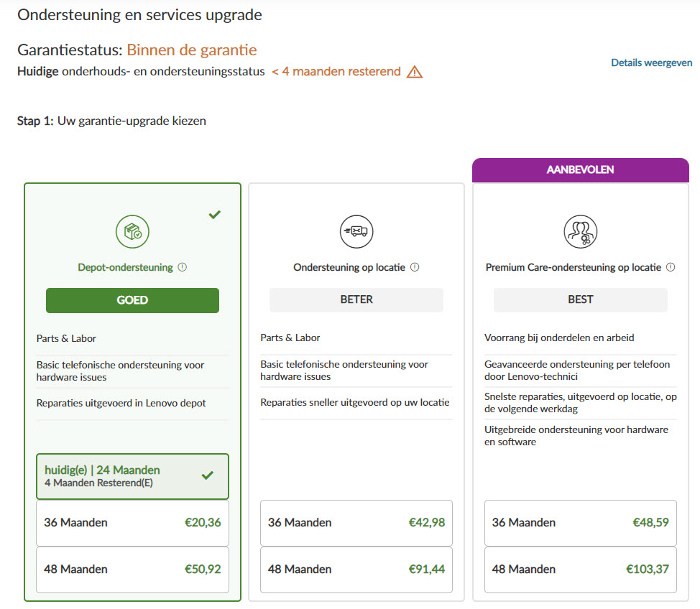The height and width of the screenshot is (609, 700).
Task: Open the Details weergeven link
Action: tap(652, 62)
